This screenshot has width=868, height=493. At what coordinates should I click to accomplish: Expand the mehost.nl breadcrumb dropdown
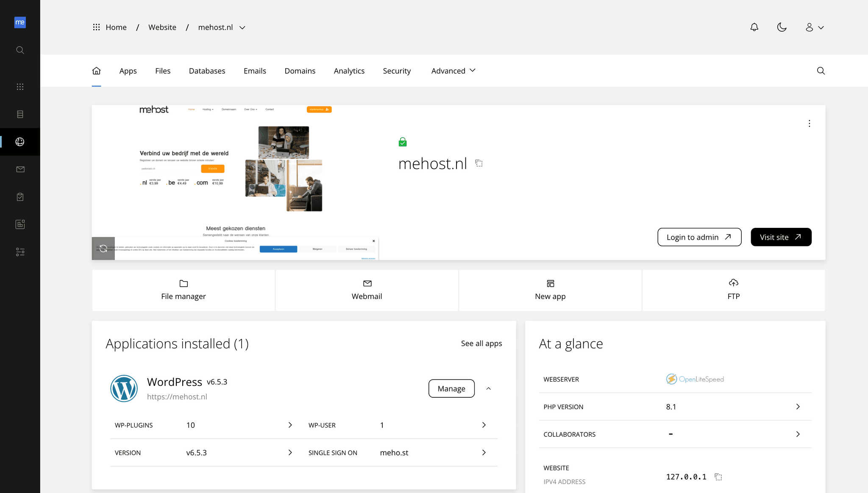point(242,27)
